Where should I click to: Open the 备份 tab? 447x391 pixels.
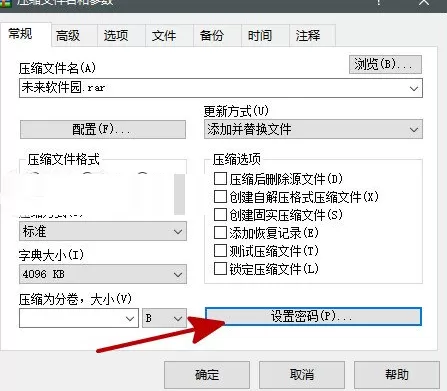tap(217, 35)
